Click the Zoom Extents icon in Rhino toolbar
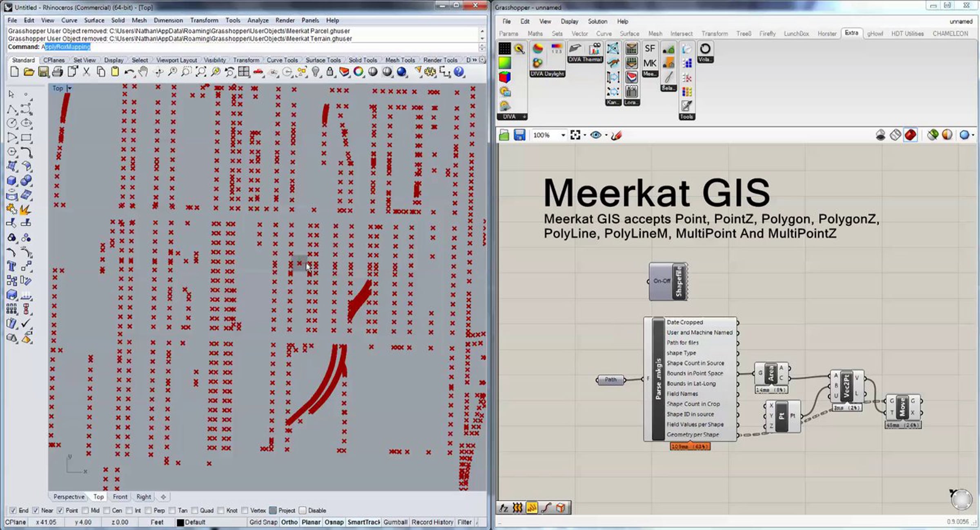 click(x=201, y=72)
